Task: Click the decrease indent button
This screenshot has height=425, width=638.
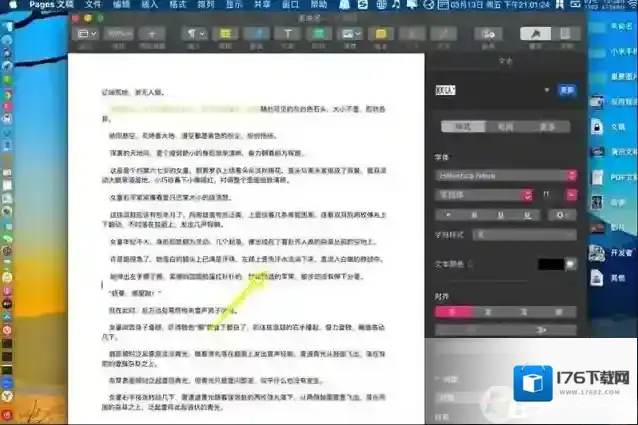Action: (x=470, y=330)
